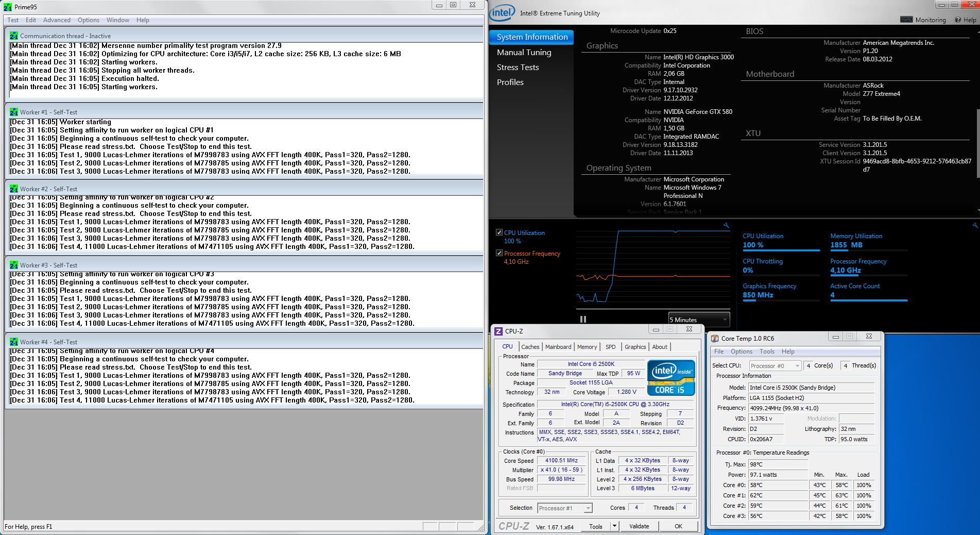This screenshot has height=535, width=980.
Task: Toggle the CPU Utilization graph checkbox
Action: (x=499, y=232)
